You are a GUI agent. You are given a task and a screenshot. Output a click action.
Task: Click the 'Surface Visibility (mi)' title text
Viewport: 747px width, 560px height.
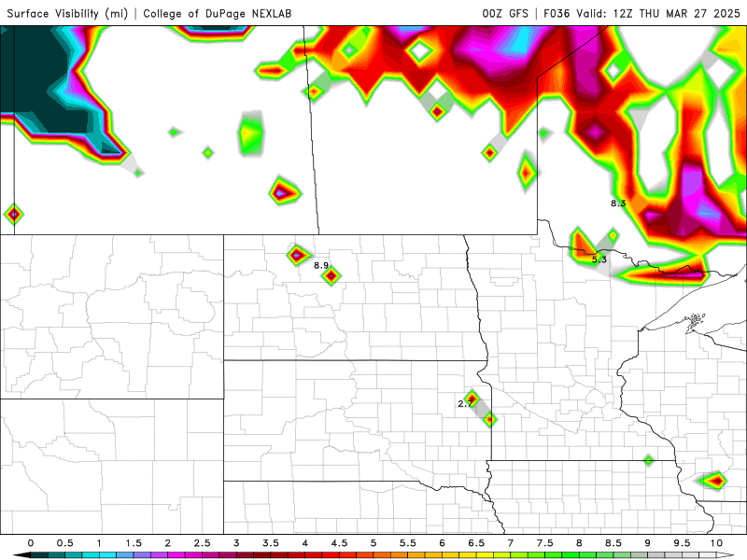coord(67,13)
